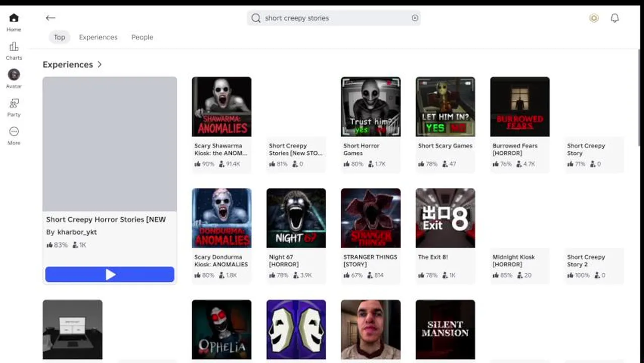Switch to the People tab

click(x=142, y=37)
